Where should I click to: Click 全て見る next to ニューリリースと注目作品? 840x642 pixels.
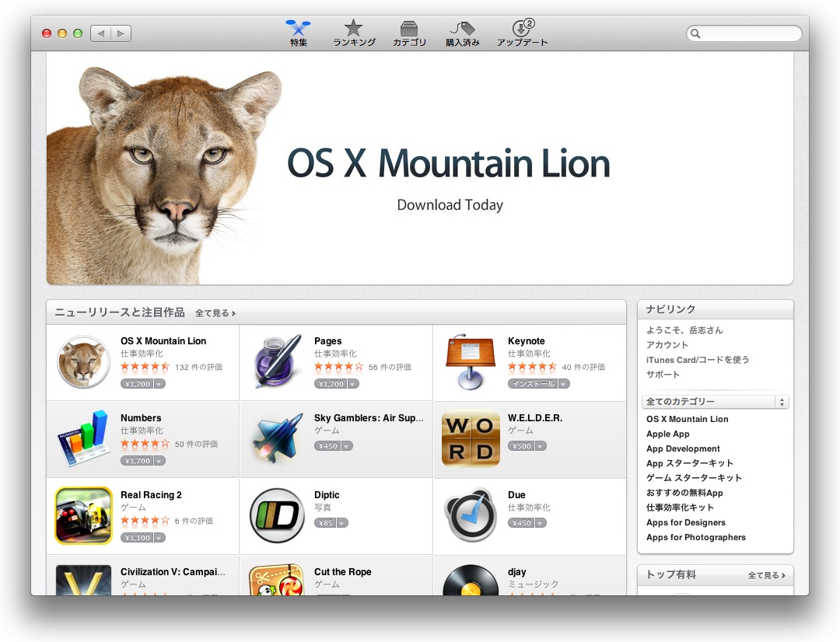[215, 313]
